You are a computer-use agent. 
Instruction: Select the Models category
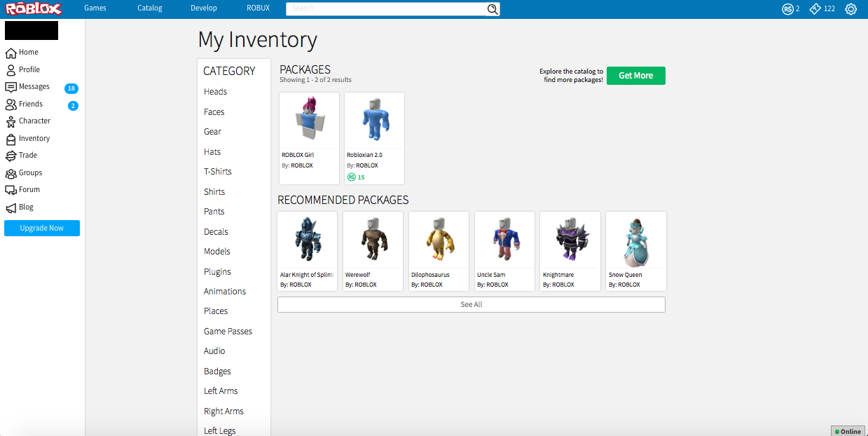[217, 252]
